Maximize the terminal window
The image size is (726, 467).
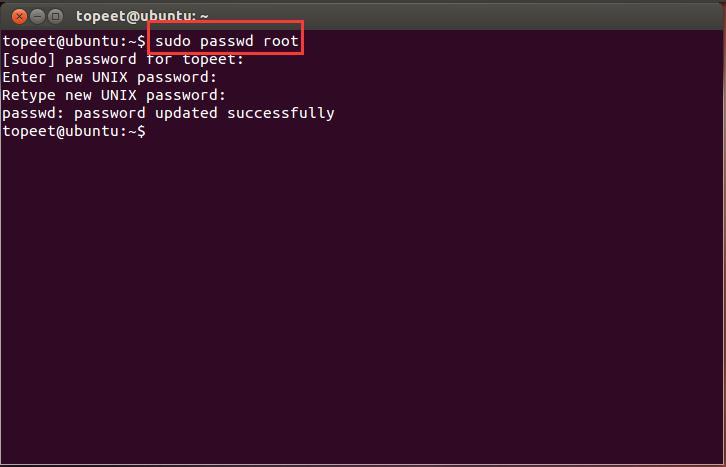55,16
